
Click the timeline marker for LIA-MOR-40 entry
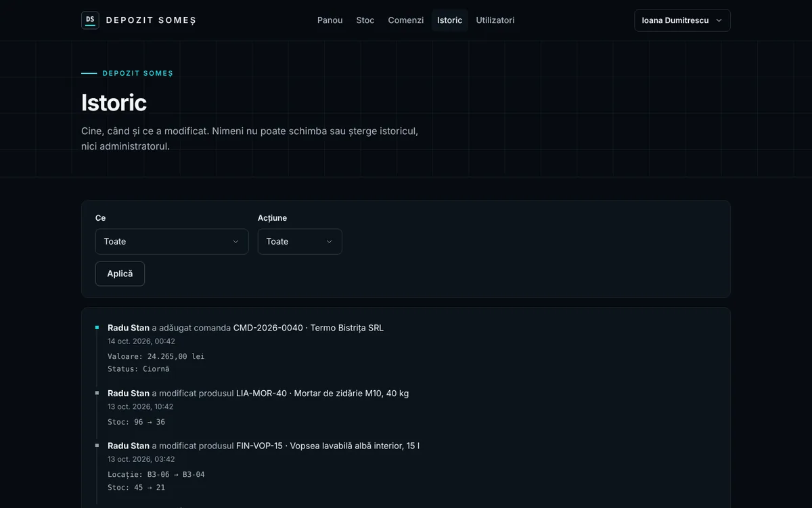pos(97,393)
